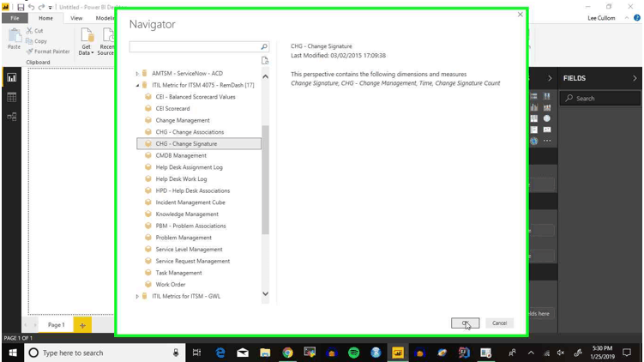Click the taskbar search box

pyautogui.click(x=105, y=353)
